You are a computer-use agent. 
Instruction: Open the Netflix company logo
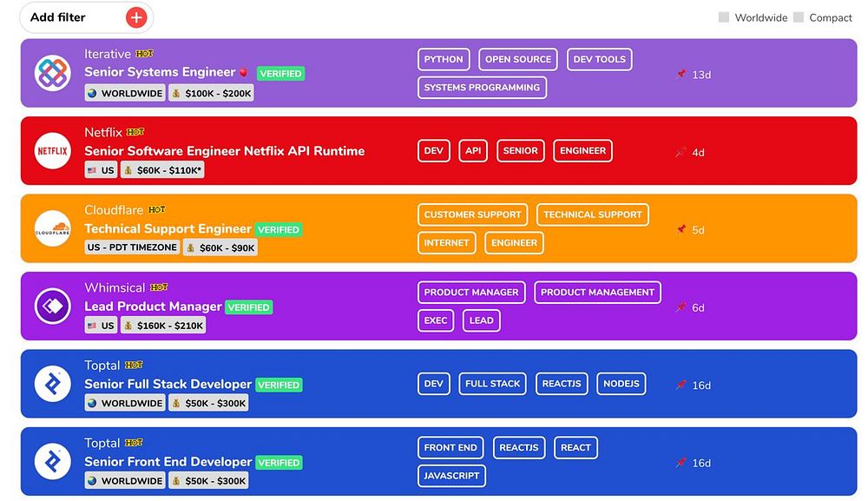(x=53, y=150)
